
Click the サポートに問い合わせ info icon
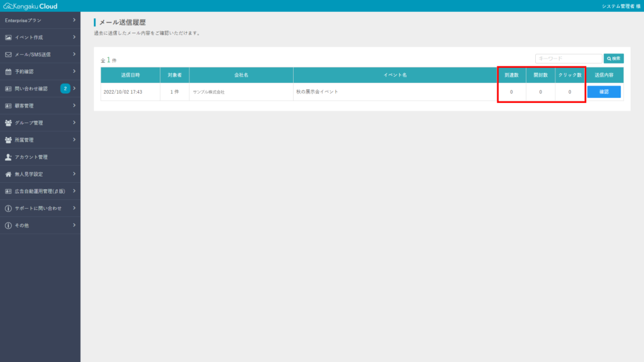click(x=8, y=209)
